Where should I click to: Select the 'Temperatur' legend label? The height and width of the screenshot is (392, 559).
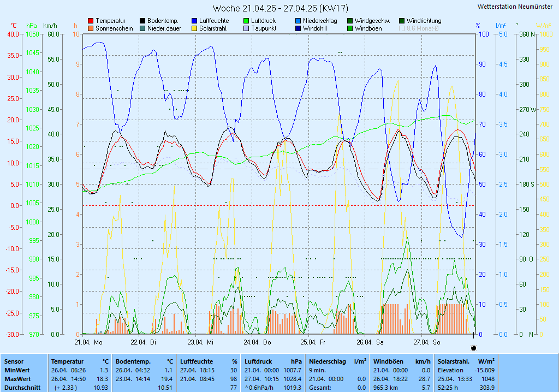click(x=110, y=21)
